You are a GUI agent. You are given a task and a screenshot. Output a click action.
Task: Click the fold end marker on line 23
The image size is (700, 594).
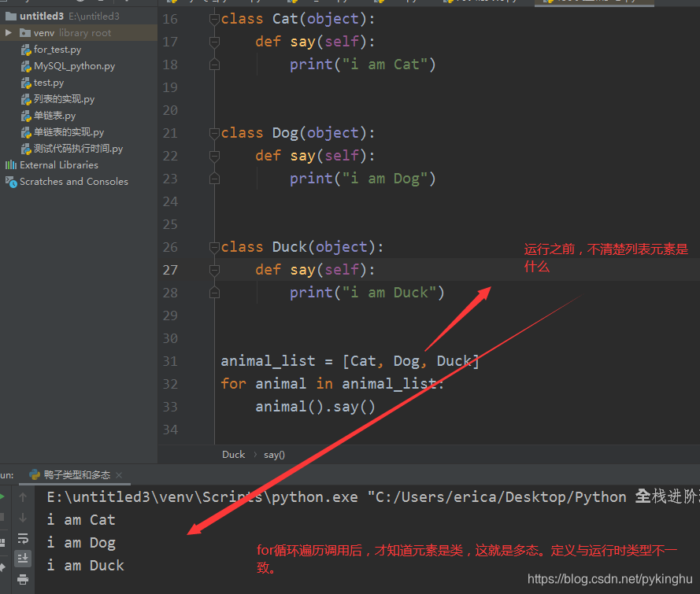(x=214, y=179)
